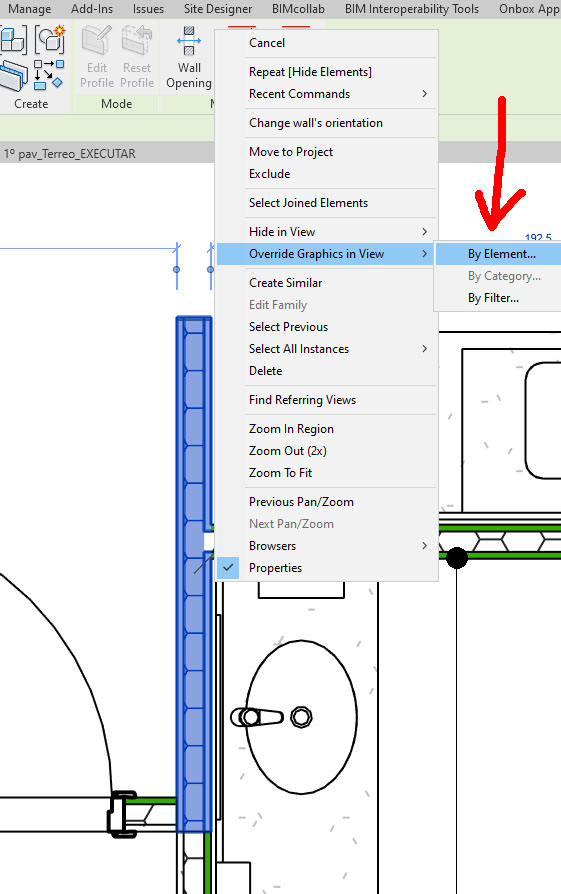Click the oval sink basin in plan

pos(300,717)
